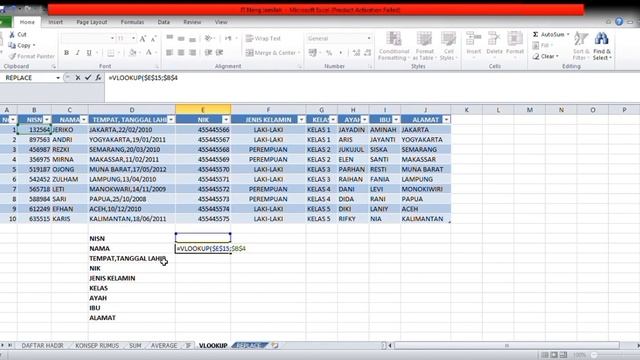The image size is (640, 360).
Task: Center text horizontally
Action: [x=181, y=53]
